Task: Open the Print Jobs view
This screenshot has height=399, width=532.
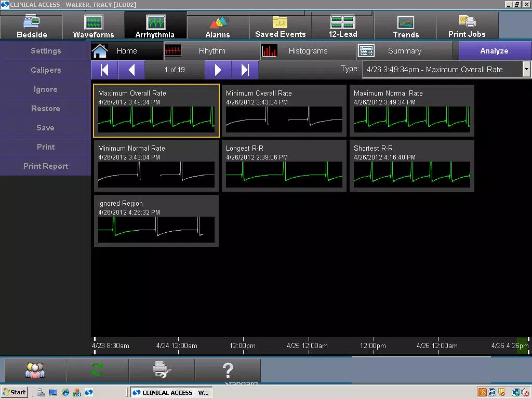Action: point(467,26)
